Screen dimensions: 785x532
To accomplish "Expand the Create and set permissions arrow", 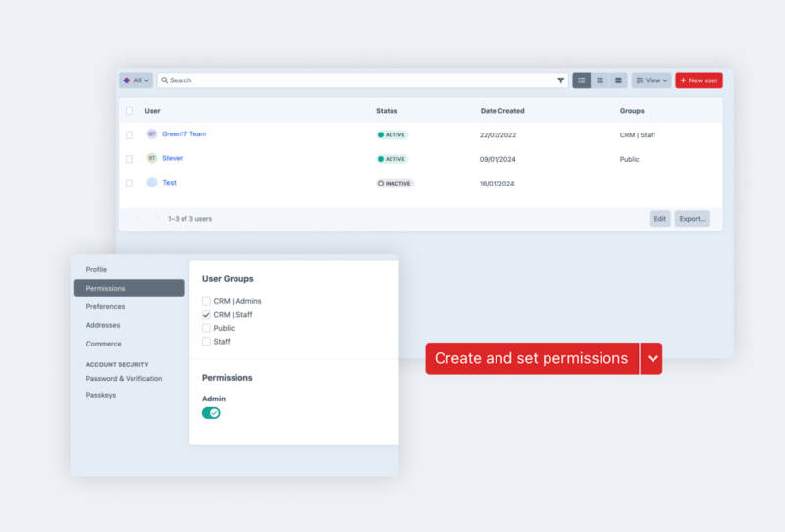I will pyautogui.click(x=652, y=359).
